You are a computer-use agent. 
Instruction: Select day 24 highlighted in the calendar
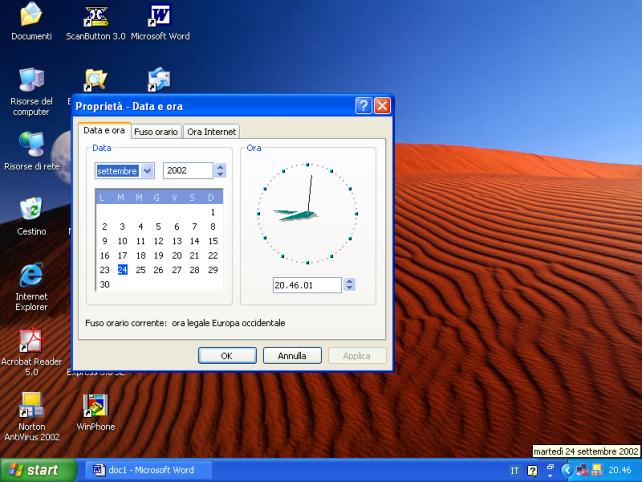click(122, 269)
